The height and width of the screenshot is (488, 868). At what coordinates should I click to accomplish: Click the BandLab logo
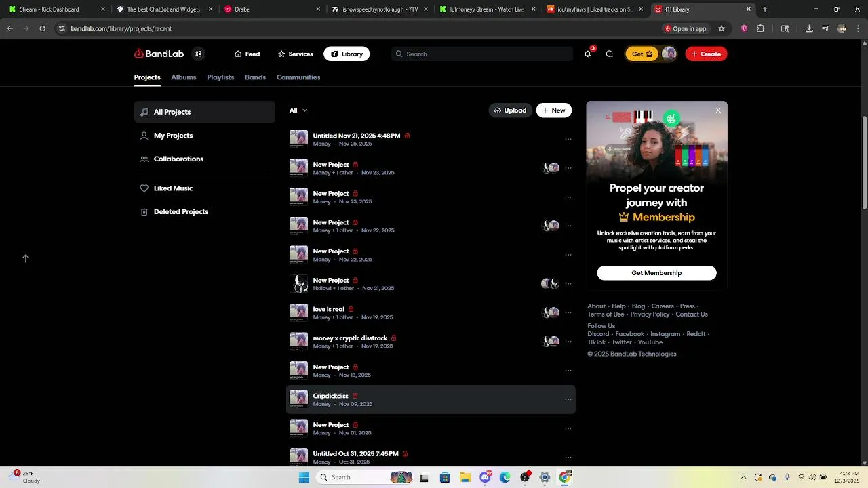[159, 54]
